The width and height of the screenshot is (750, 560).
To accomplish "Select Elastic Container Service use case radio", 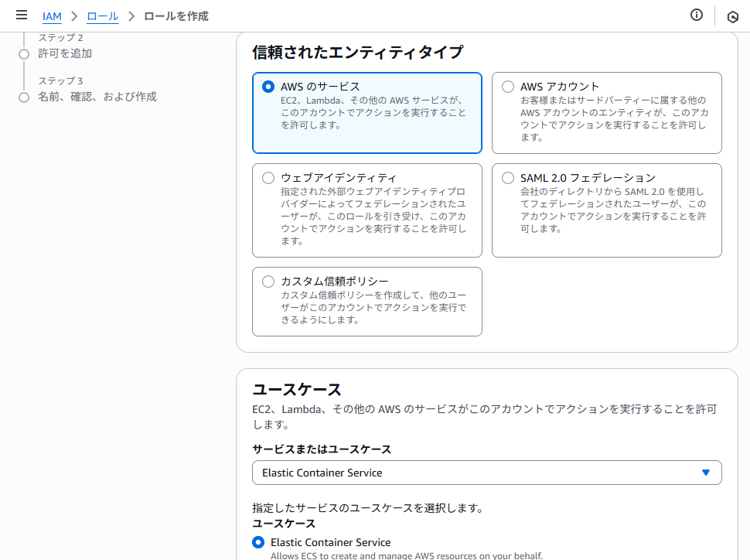I will [x=258, y=542].
